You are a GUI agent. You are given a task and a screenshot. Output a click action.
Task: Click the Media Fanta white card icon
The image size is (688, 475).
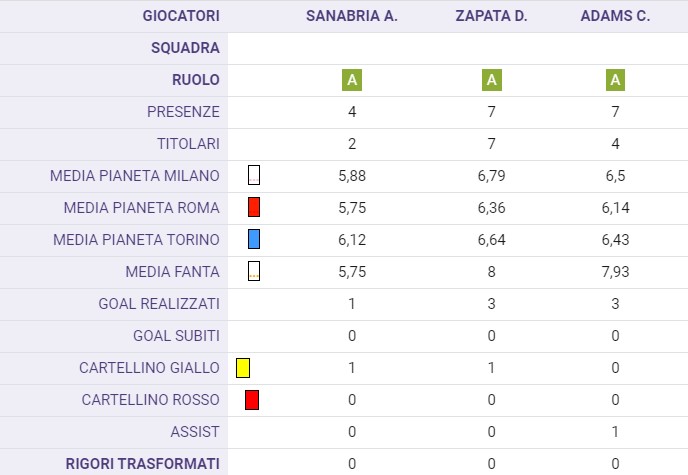pyautogui.click(x=254, y=271)
